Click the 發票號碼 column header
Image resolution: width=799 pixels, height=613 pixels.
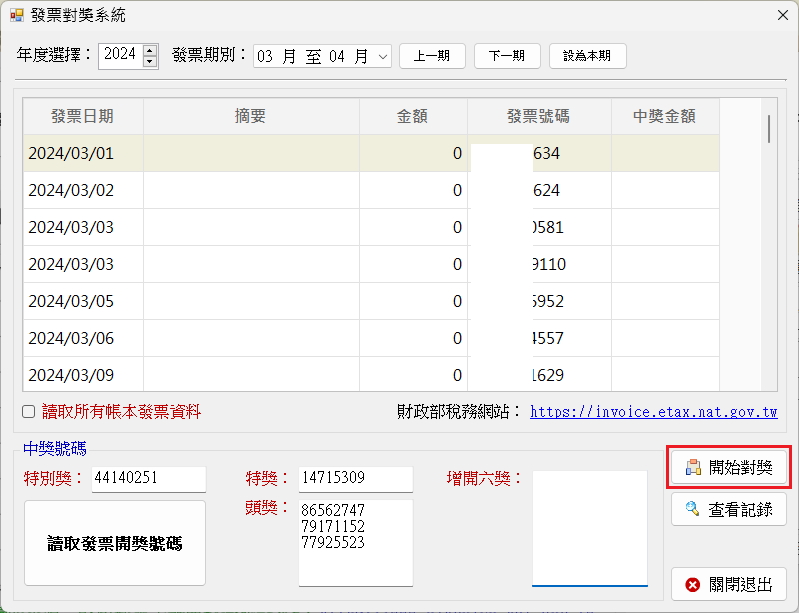[x=539, y=116]
